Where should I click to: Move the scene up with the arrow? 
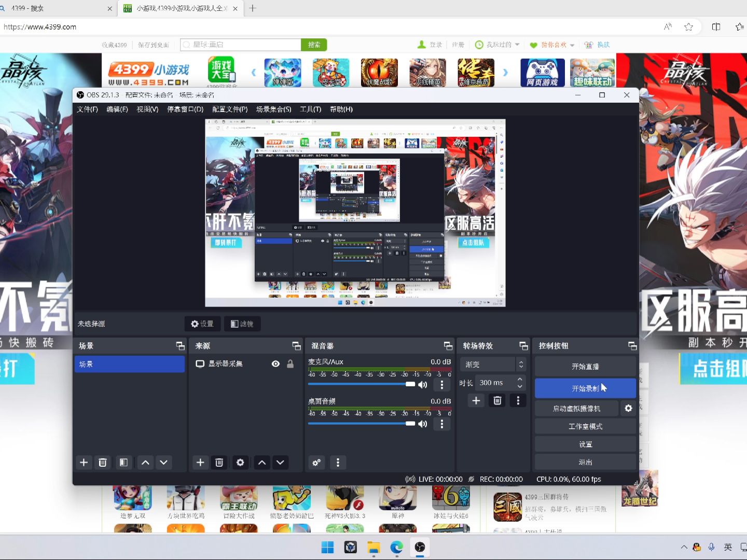pyautogui.click(x=145, y=463)
